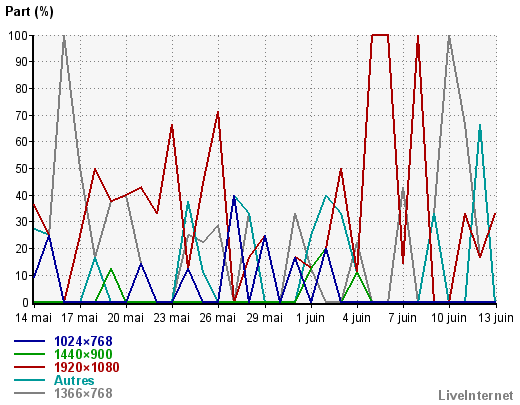Click the gray line swatch beside 1366×768

(x=29, y=393)
